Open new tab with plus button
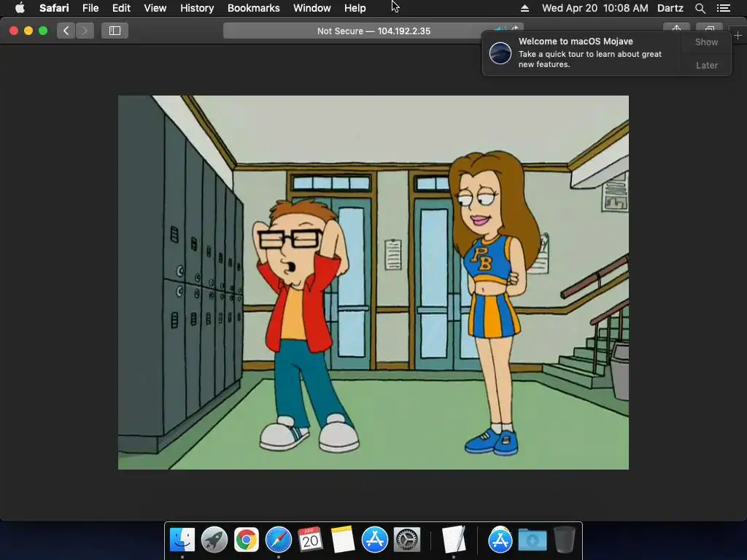The image size is (747, 560). (738, 35)
